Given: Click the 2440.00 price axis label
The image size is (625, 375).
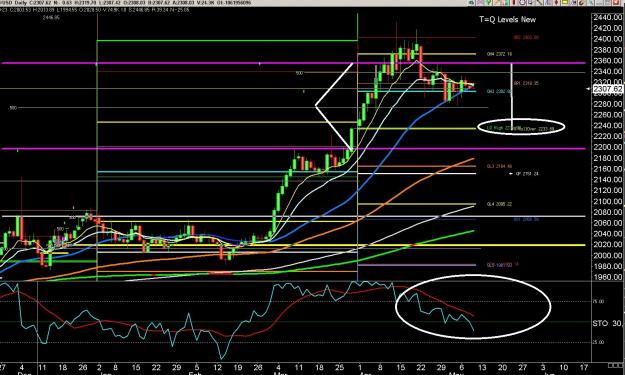Looking at the screenshot, I should coord(607,18).
